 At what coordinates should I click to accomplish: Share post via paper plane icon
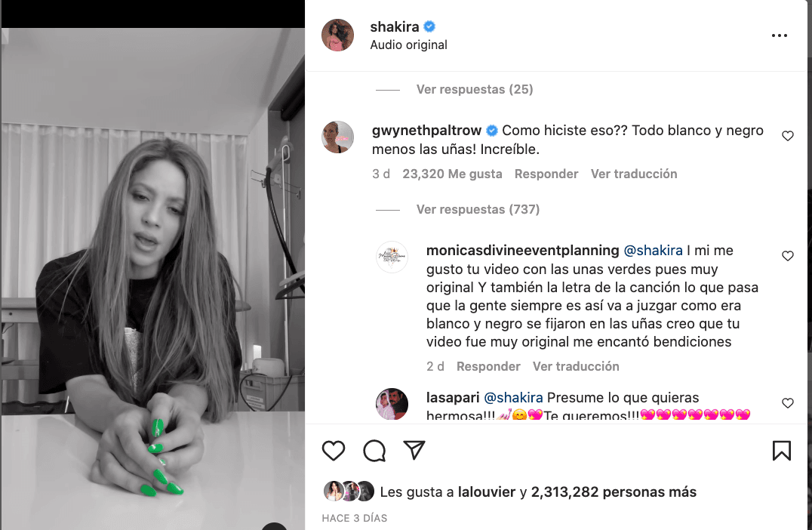point(414,450)
